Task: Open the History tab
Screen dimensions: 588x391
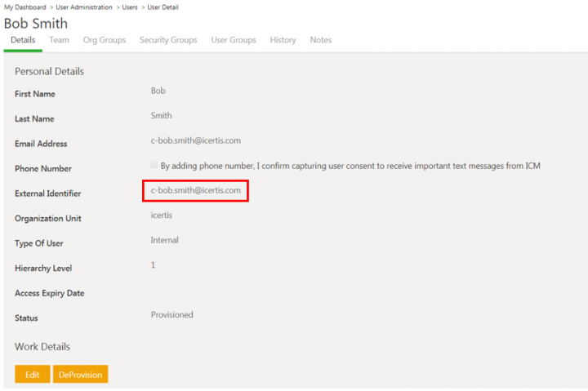Action: 283,40
